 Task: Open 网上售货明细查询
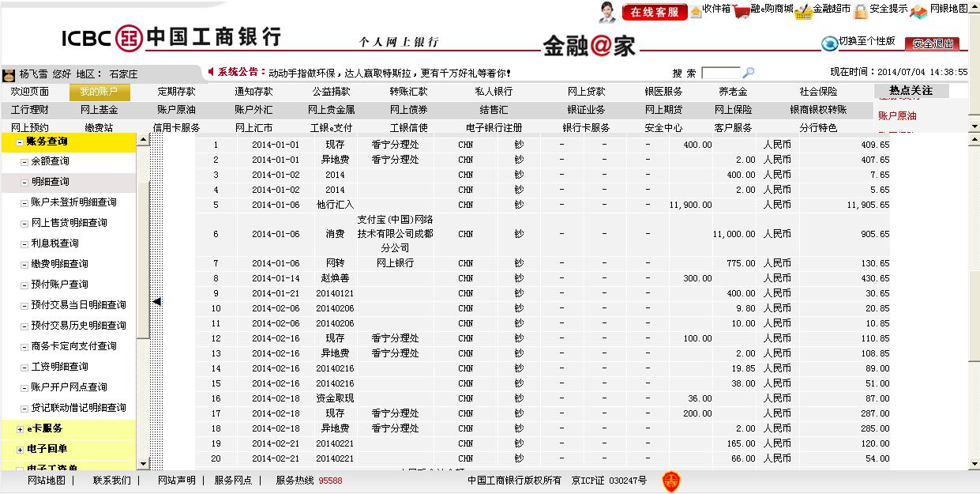coord(69,223)
